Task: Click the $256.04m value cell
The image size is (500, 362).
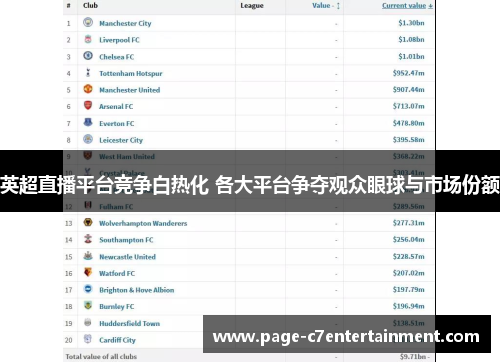Action: click(x=409, y=240)
